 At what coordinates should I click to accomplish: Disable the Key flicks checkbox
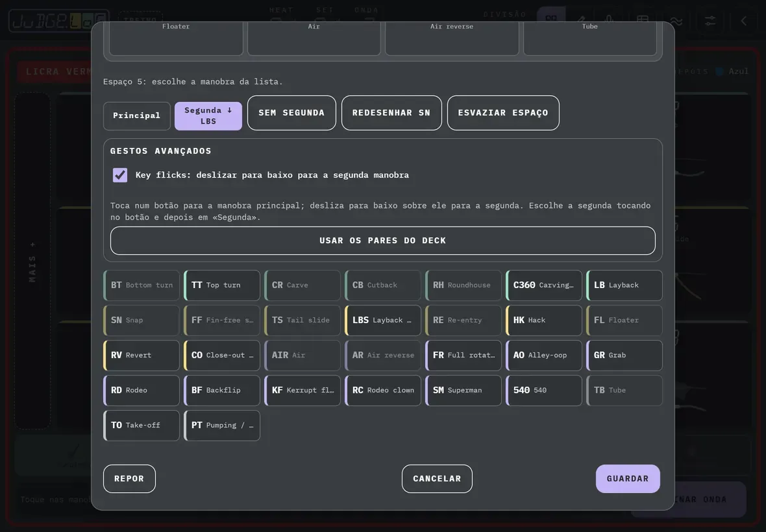(x=119, y=175)
